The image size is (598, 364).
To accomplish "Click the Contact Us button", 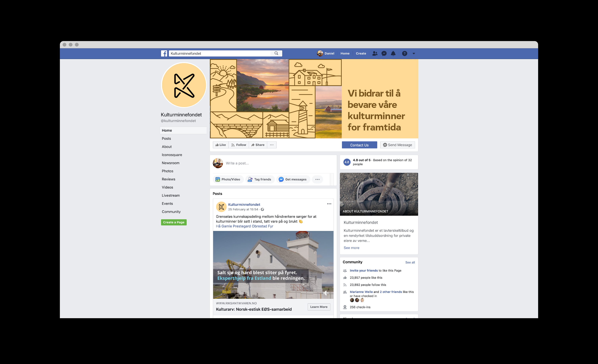I will tap(359, 145).
